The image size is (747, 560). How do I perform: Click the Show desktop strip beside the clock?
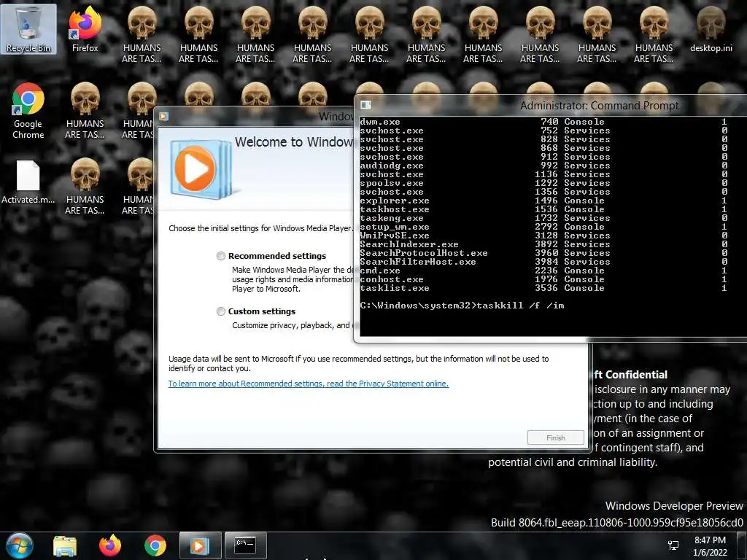click(742, 545)
